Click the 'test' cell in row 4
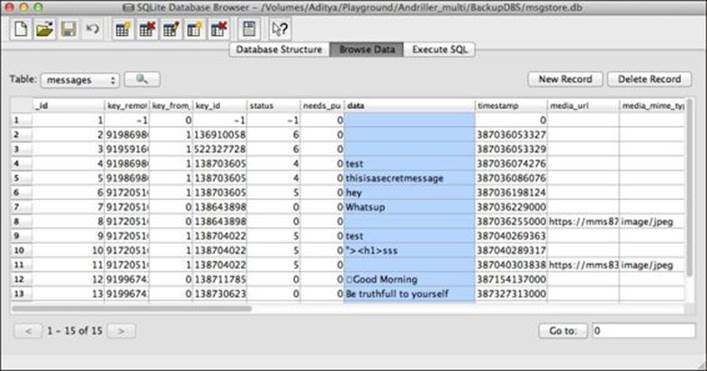 (x=409, y=164)
